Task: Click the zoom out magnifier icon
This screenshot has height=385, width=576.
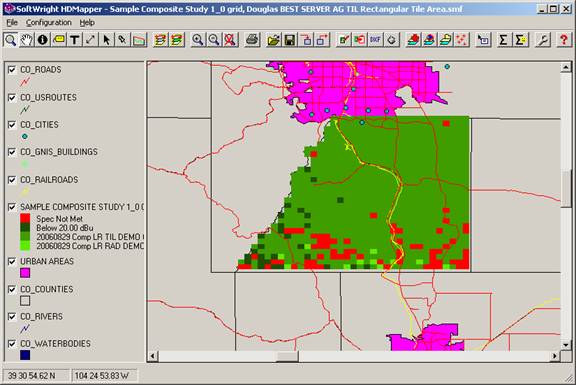Action: [214, 40]
